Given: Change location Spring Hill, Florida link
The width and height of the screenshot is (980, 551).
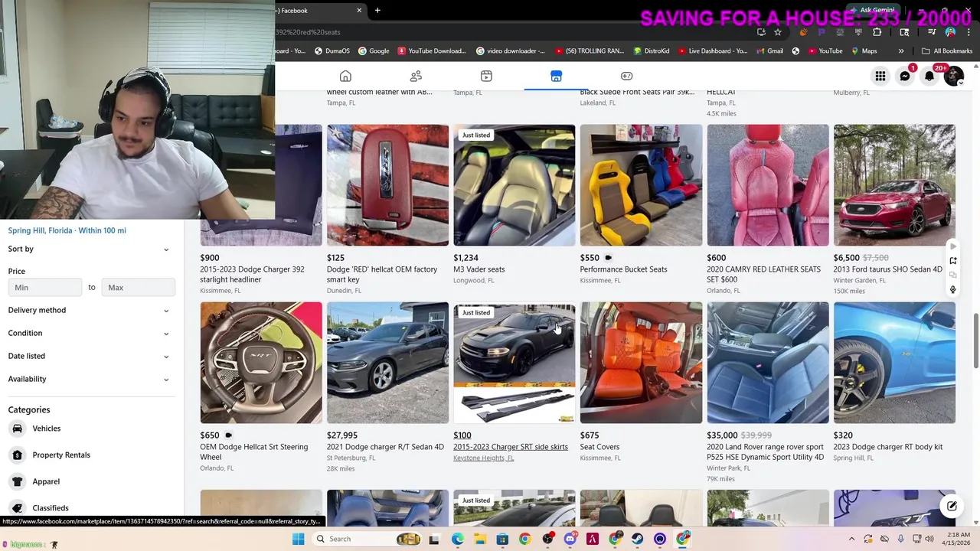Looking at the screenshot, I should pyautogui.click(x=67, y=230).
